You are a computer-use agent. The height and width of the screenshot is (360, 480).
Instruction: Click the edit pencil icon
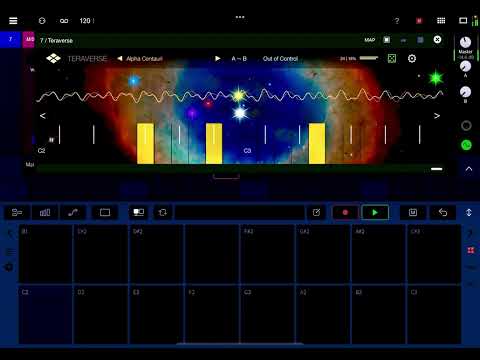tap(316, 212)
